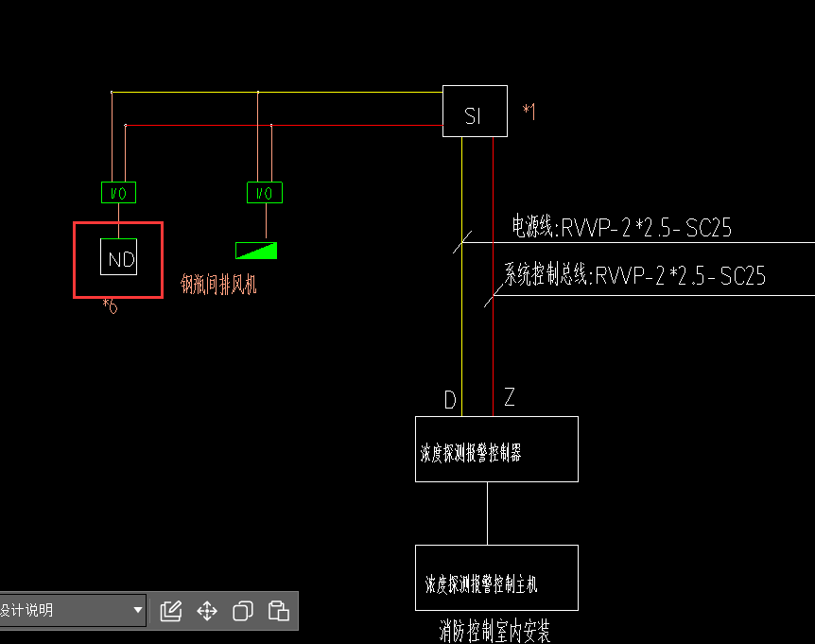Viewport: 815px width, 644px height.
Task: Click the 系统控制总线:RVVP-2*2.5-SC25 annotation
Action: [x=634, y=274]
